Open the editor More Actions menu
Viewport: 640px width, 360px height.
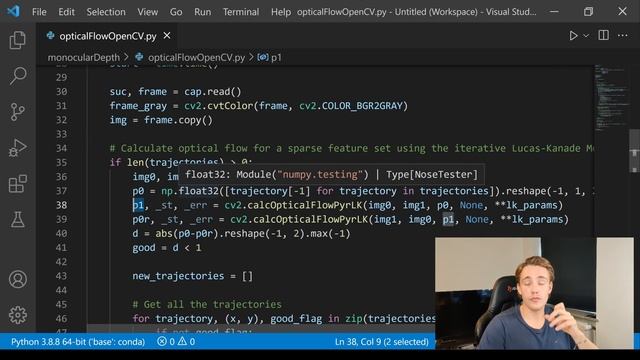tap(622, 36)
